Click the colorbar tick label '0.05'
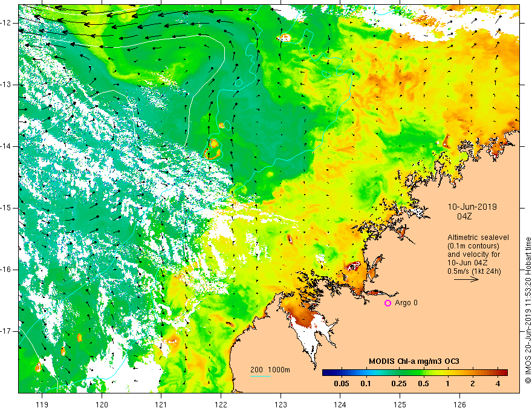Viewport: 532px width, 411px height. coord(342,384)
